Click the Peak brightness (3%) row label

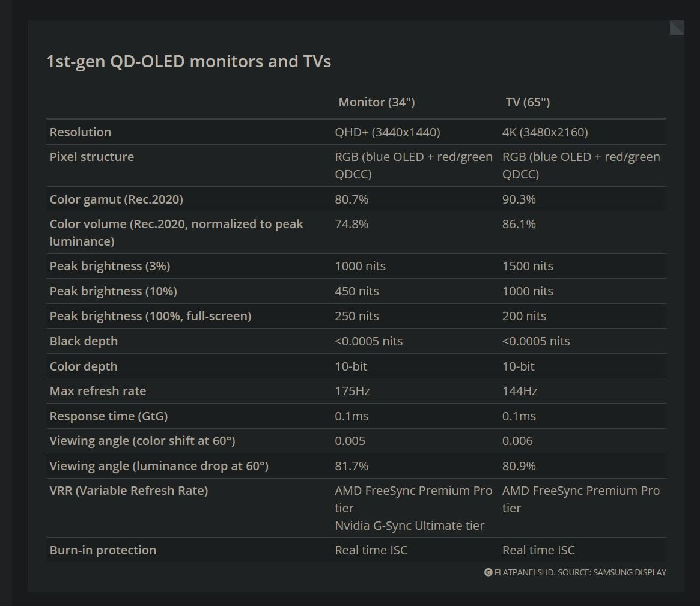[x=110, y=266]
